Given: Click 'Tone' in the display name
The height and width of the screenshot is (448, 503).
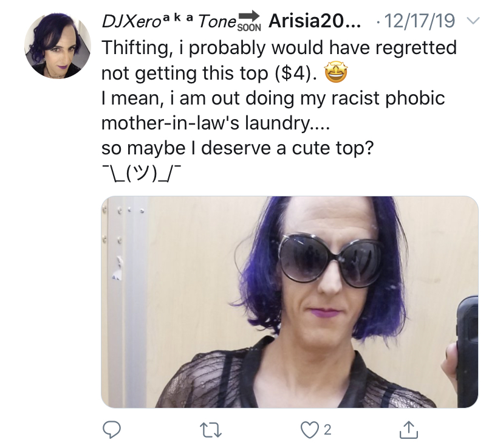Looking at the screenshot, I should (217, 22).
